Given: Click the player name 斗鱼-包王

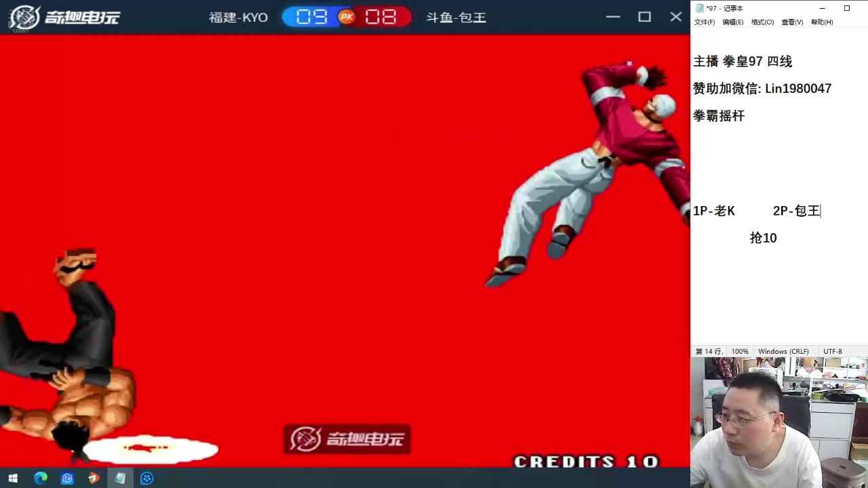Looking at the screenshot, I should (x=456, y=18).
